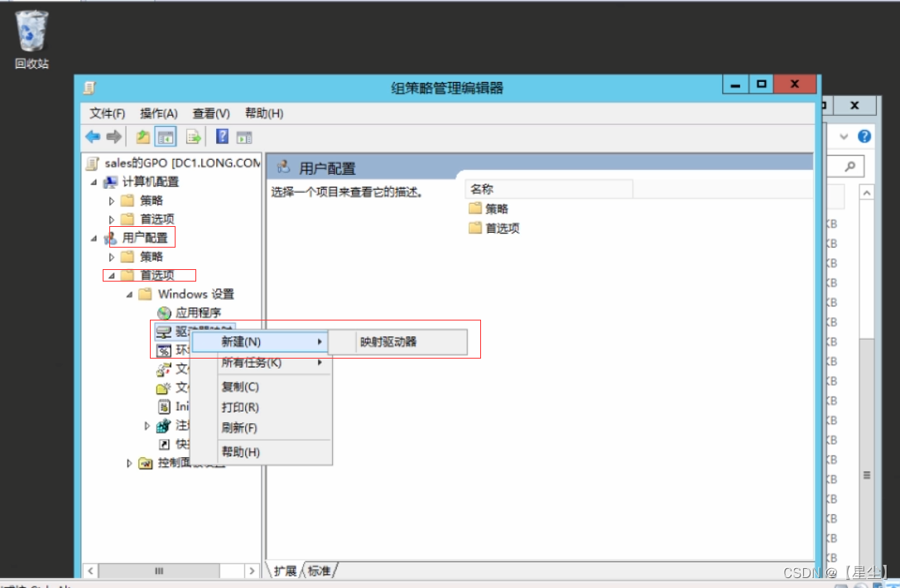The image size is (900, 588).
Task: Choose 帮助(H) in context menu
Action: click(x=261, y=452)
